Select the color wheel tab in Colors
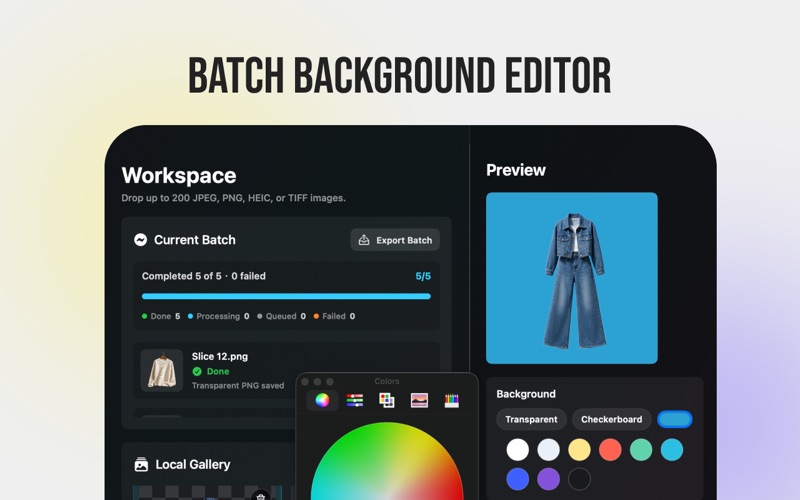Screen dimensions: 800x500 tap(322, 401)
